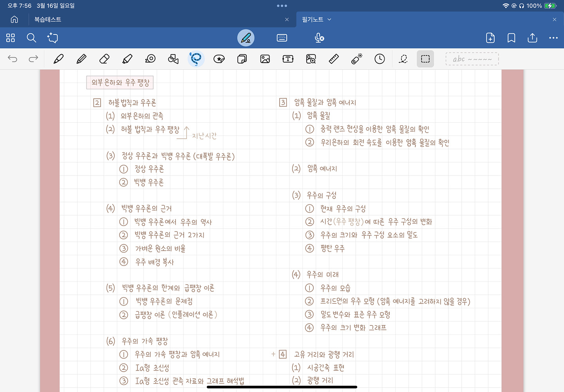Insert an image with the Image tool
The width and height of the screenshot is (564, 392).
pyautogui.click(x=265, y=59)
